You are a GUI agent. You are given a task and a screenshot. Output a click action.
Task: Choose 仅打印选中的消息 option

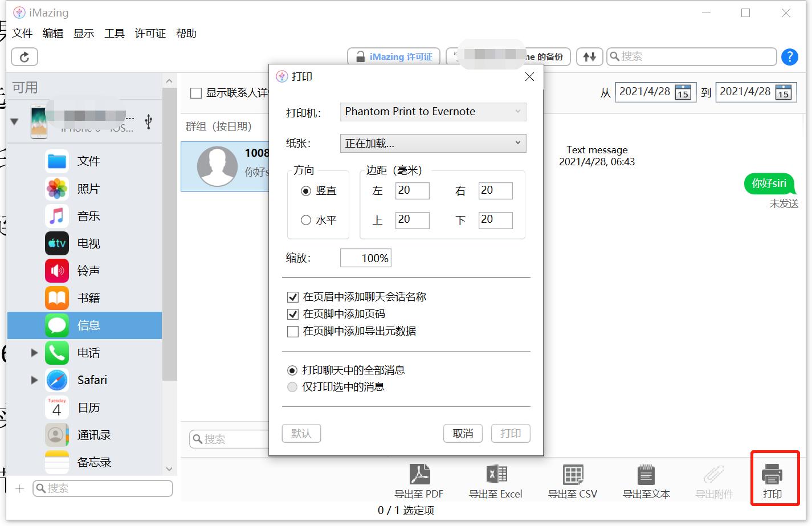pyautogui.click(x=291, y=387)
